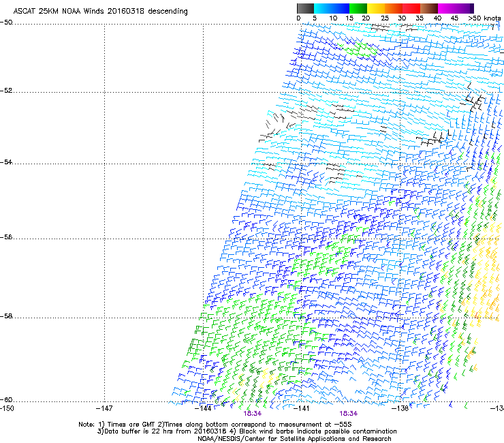Select the brown 35-40 knots legend swatch
Image resolution: width=504 pixels, height=443 pixels.
pyautogui.click(x=429, y=8)
